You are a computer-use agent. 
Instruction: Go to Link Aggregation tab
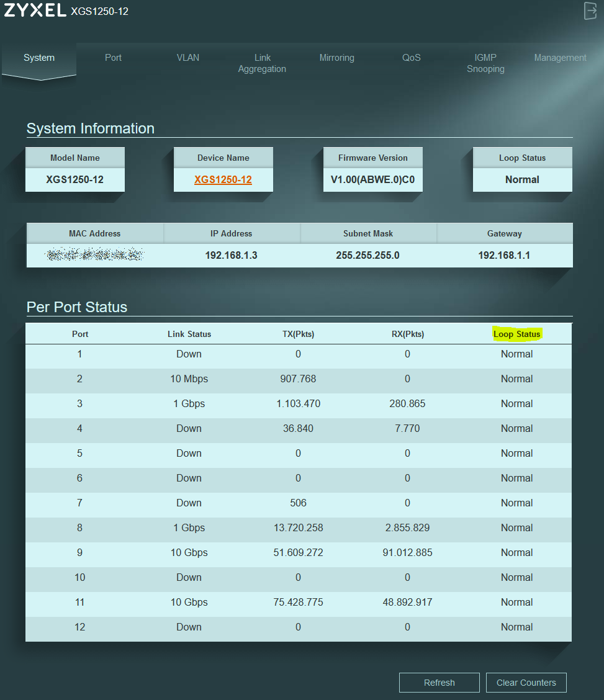[x=262, y=63]
